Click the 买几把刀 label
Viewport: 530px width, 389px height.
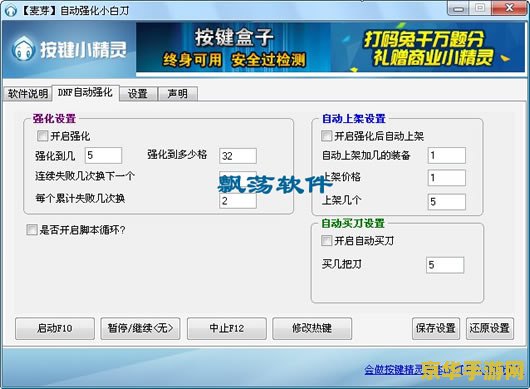pos(342,264)
